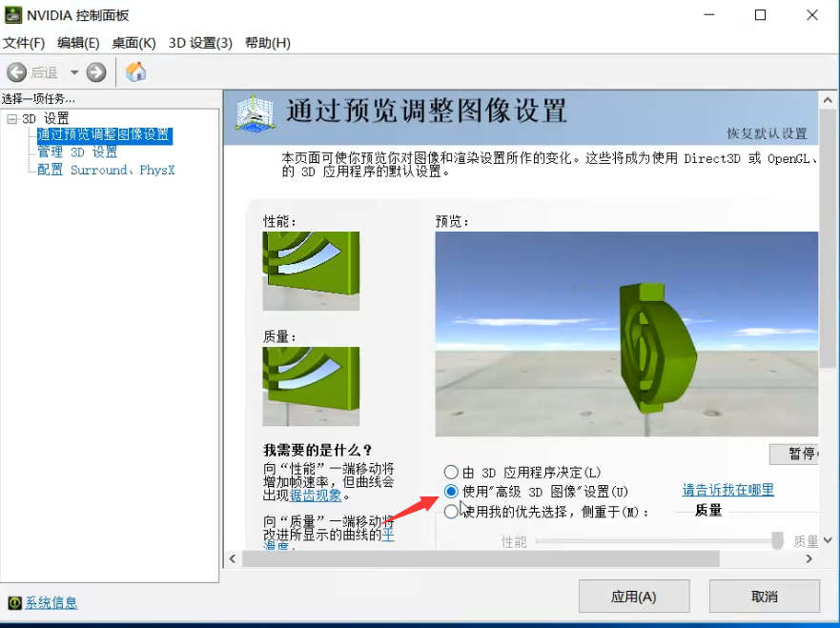Screen dimensions: 840x628
Task: Click the 性能 preview thumbnail
Action: point(311,271)
